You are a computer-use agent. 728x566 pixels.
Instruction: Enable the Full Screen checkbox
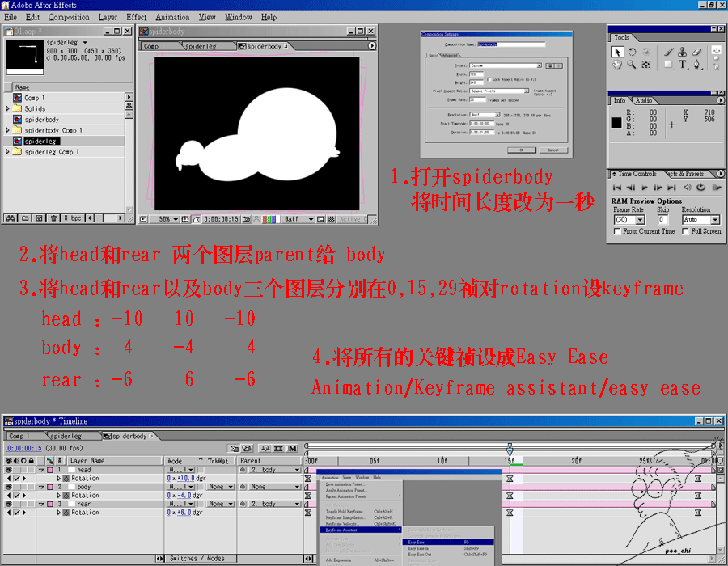[685, 231]
